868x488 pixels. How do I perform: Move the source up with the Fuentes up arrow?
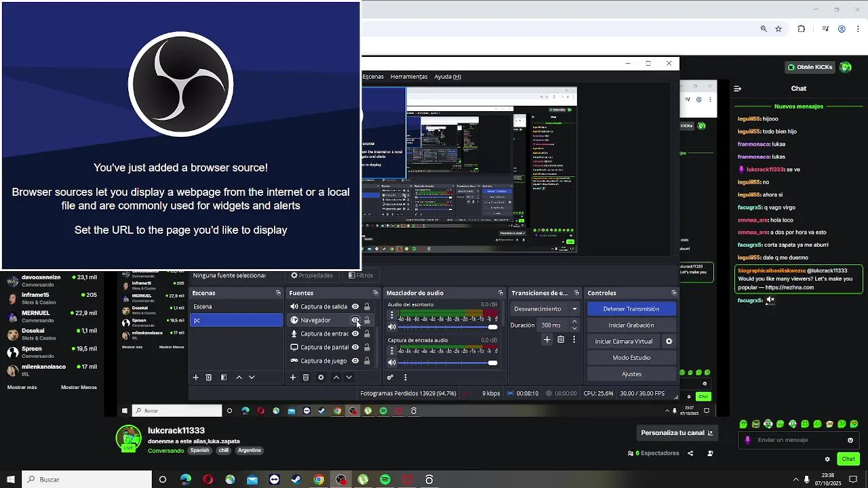336,378
